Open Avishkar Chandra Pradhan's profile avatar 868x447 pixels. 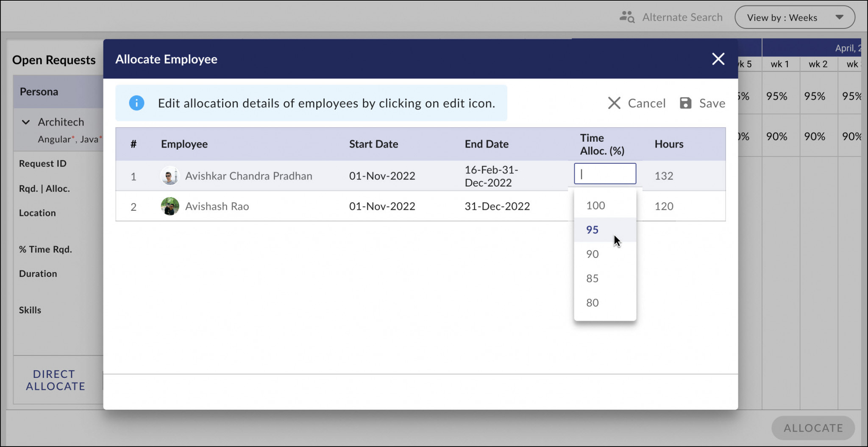(x=170, y=176)
